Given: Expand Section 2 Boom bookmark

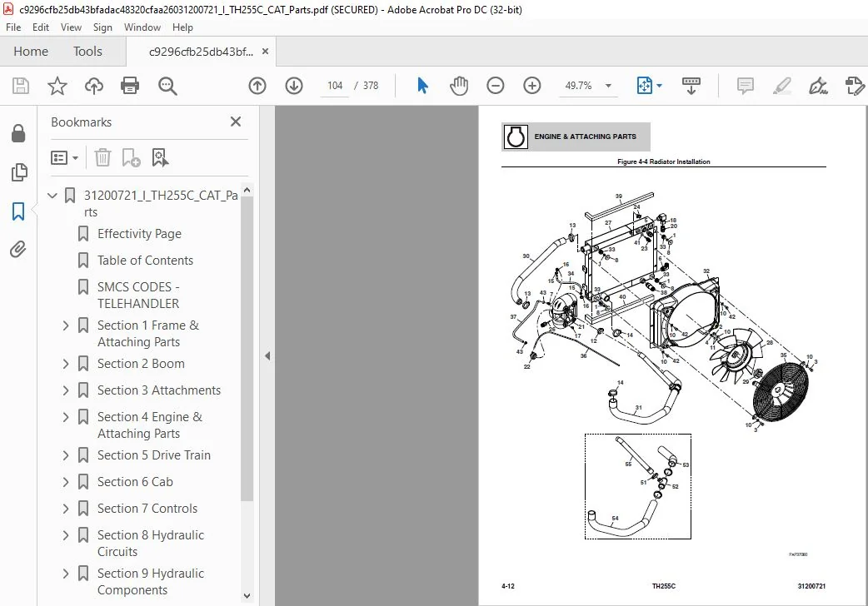Looking at the screenshot, I should pyautogui.click(x=66, y=364).
